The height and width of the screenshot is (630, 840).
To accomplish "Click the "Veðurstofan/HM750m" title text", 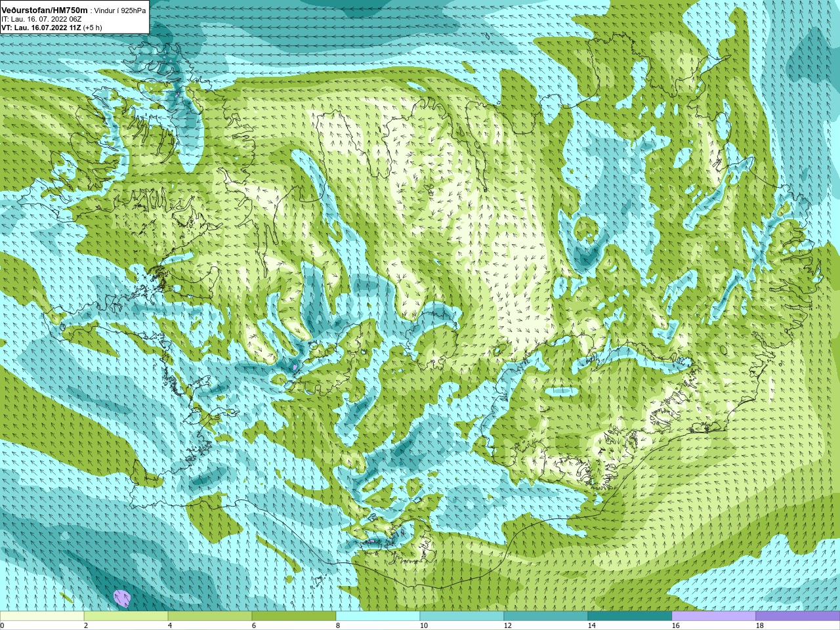I will (45, 10).
